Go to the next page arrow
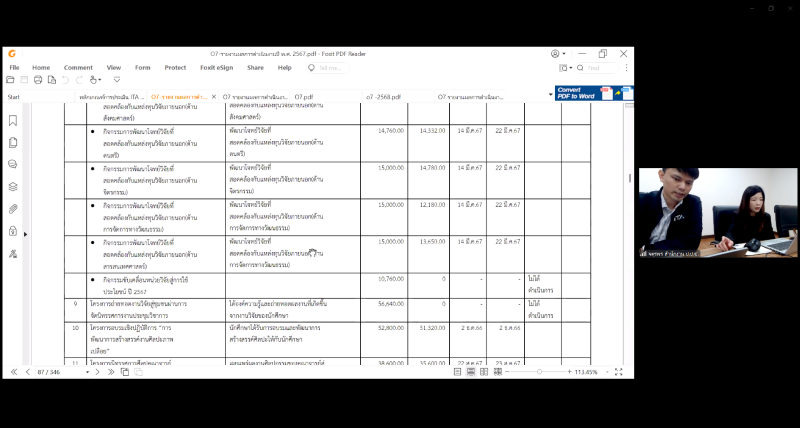Screen dimensions: 800x428 coord(97,371)
